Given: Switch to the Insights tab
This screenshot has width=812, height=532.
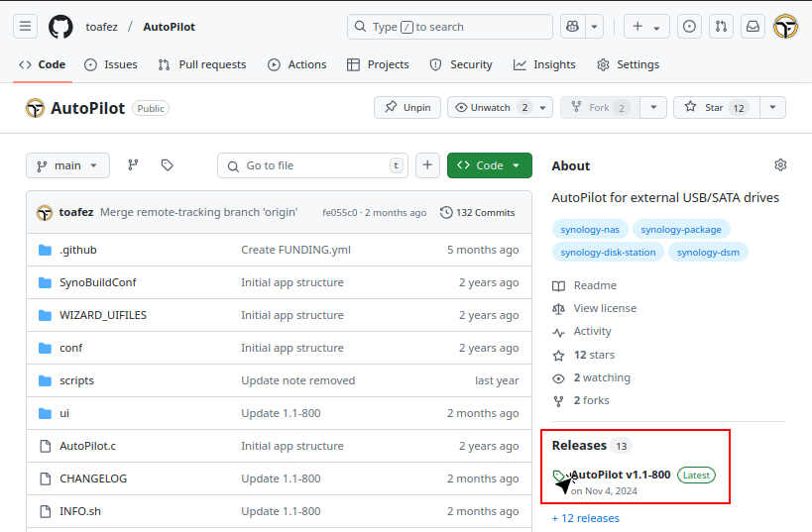Looking at the screenshot, I should [544, 64].
